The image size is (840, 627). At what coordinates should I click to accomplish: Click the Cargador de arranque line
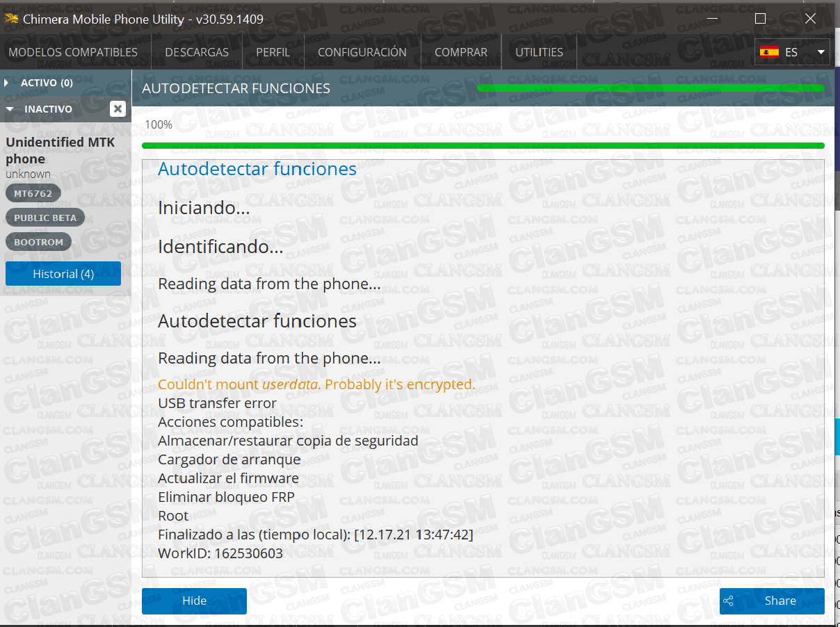pos(229,459)
